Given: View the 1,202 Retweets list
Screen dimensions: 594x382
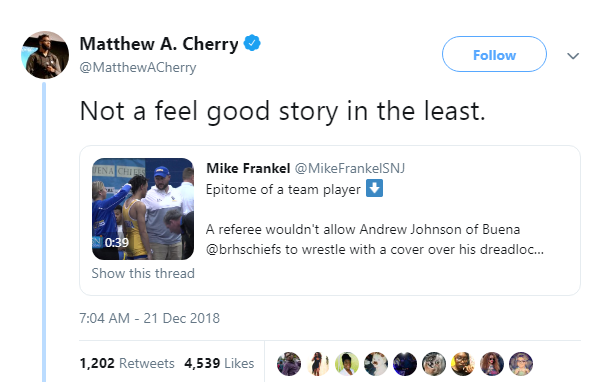Looking at the screenshot, I should [127, 363].
